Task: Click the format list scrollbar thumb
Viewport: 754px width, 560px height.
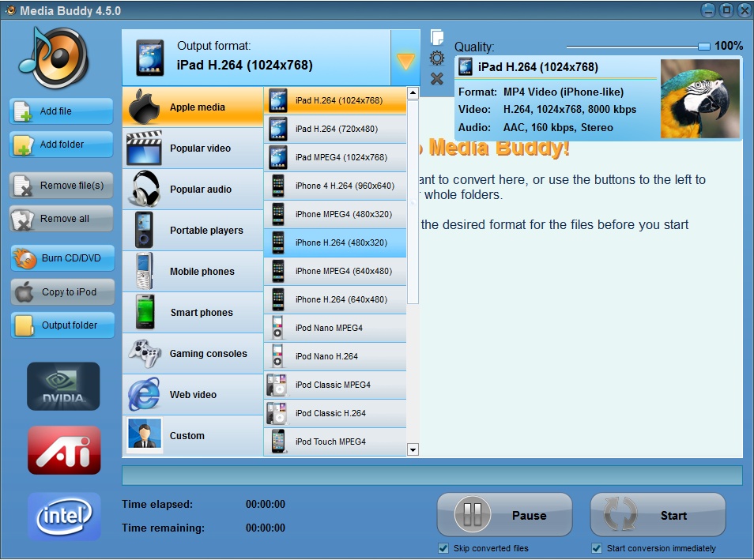Action: click(413, 202)
